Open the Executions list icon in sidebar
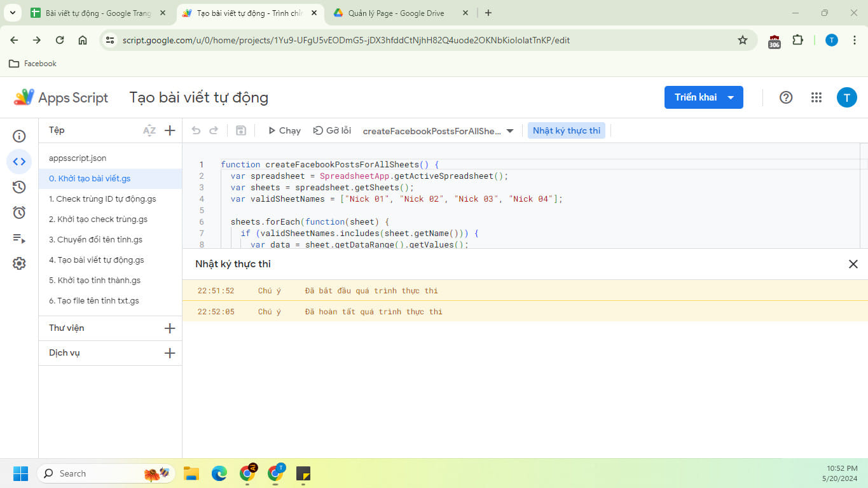 point(19,239)
